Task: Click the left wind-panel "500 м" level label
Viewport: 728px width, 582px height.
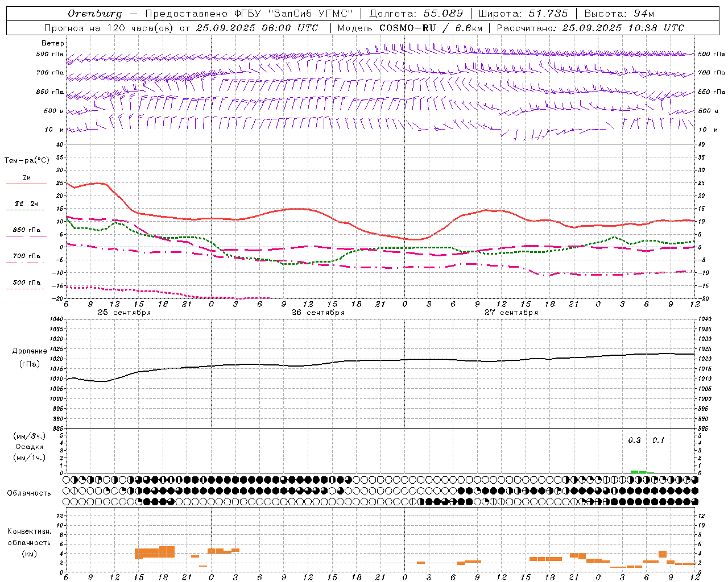Action: click(53, 111)
